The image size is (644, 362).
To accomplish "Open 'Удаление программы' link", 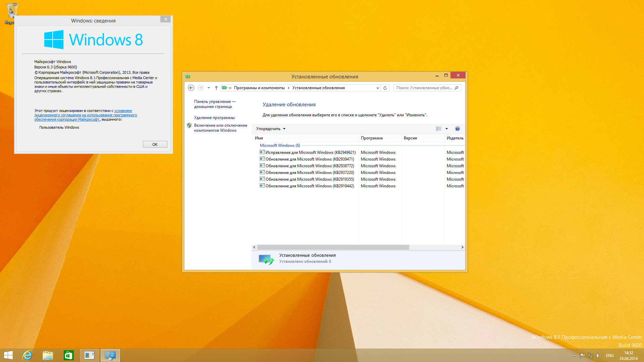I will point(214,118).
